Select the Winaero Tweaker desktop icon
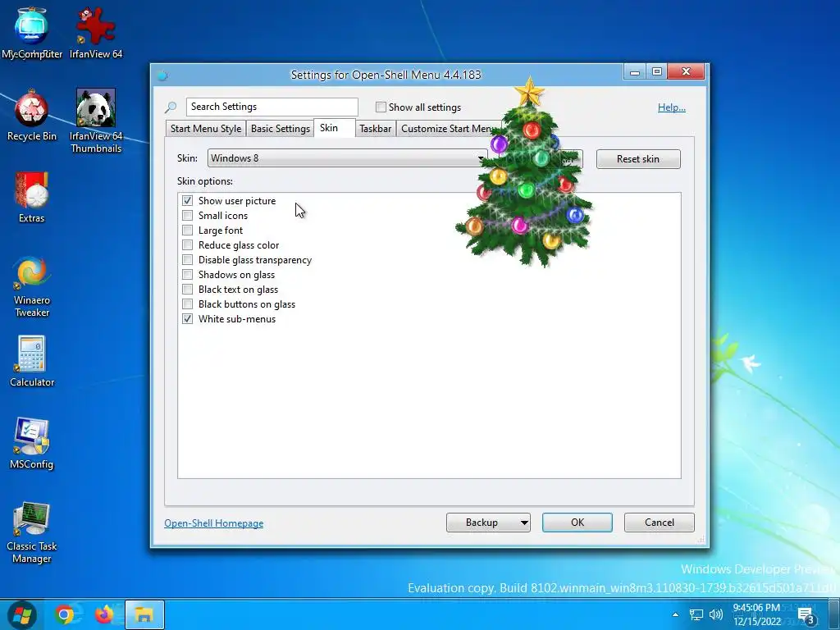 click(x=32, y=286)
